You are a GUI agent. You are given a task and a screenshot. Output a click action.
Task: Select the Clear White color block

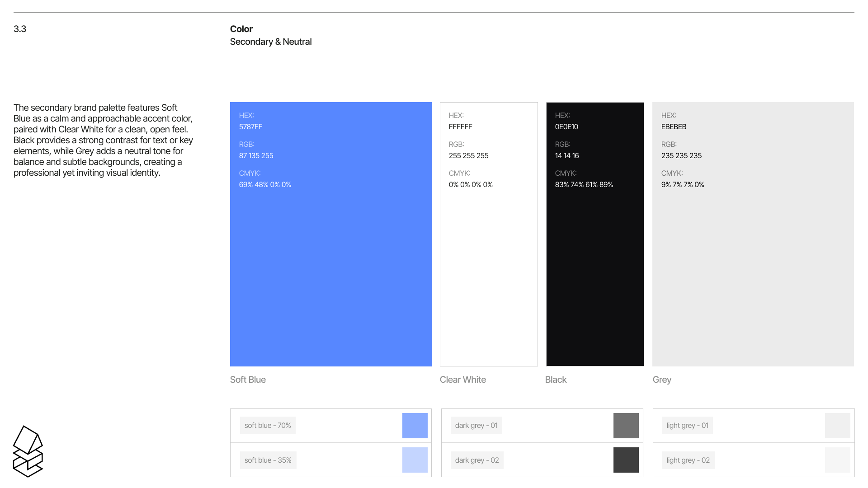tap(489, 234)
